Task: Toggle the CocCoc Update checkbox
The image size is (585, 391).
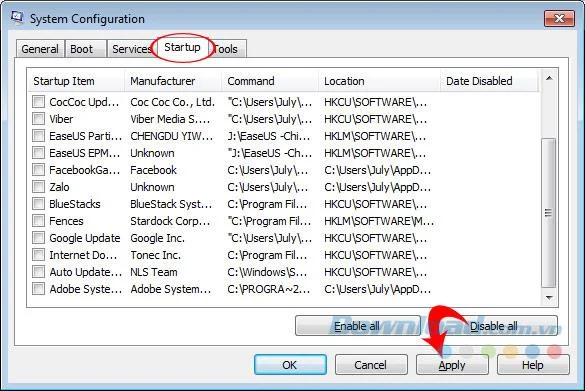Action: 38,101
